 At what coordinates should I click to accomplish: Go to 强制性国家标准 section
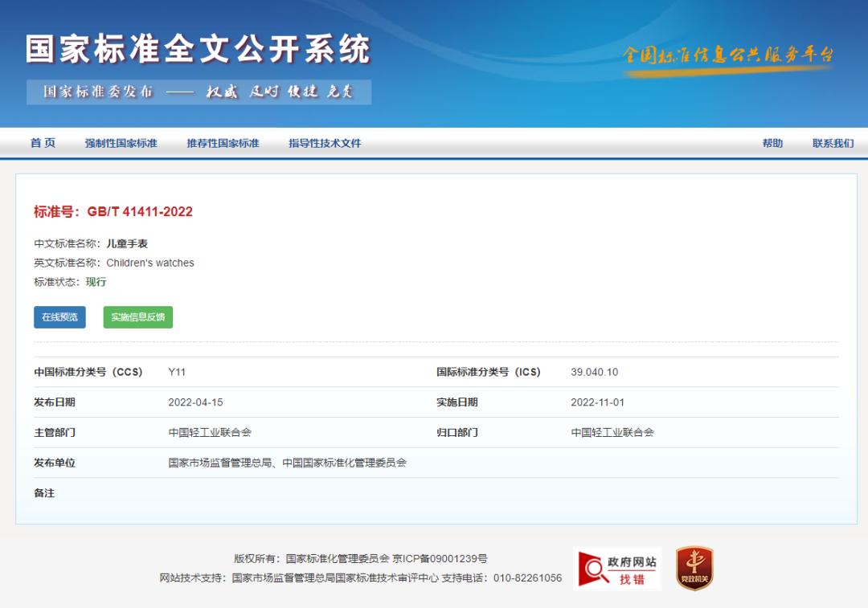pyautogui.click(x=121, y=143)
